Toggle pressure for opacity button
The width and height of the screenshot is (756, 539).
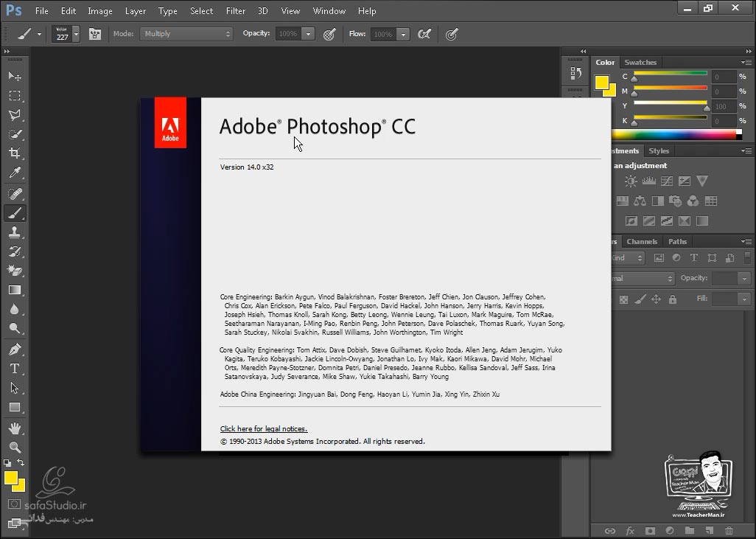coord(329,34)
